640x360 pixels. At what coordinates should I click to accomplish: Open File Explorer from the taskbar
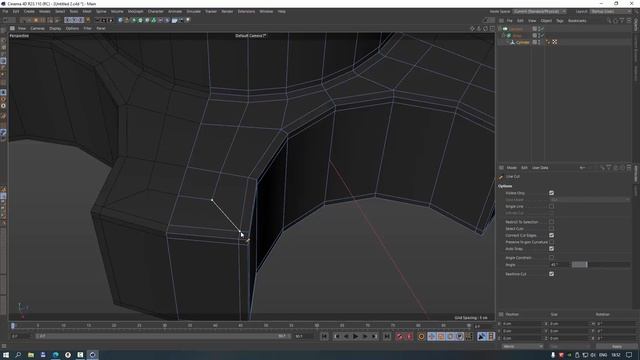pyautogui.click(x=31, y=355)
